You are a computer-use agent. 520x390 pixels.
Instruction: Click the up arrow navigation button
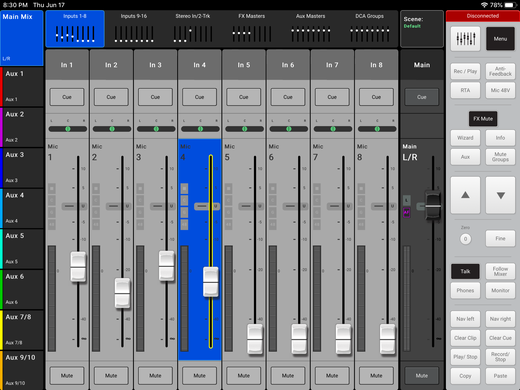tap(465, 195)
